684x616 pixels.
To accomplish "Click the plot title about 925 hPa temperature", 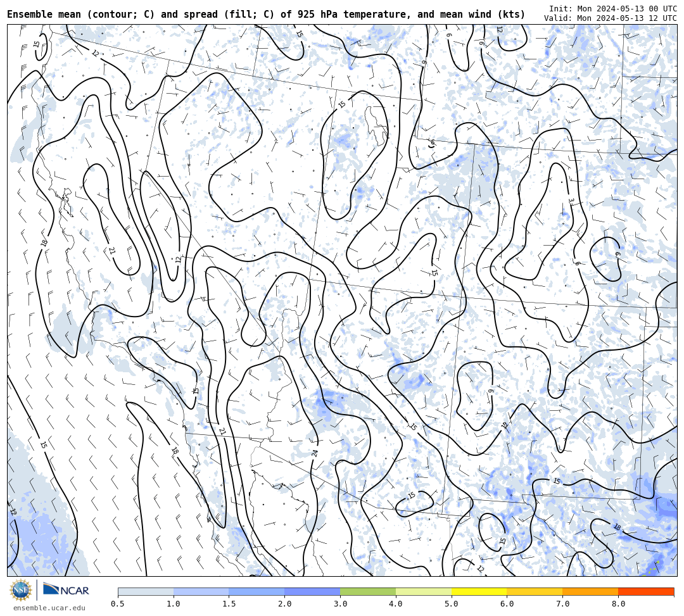I will [266, 15].
